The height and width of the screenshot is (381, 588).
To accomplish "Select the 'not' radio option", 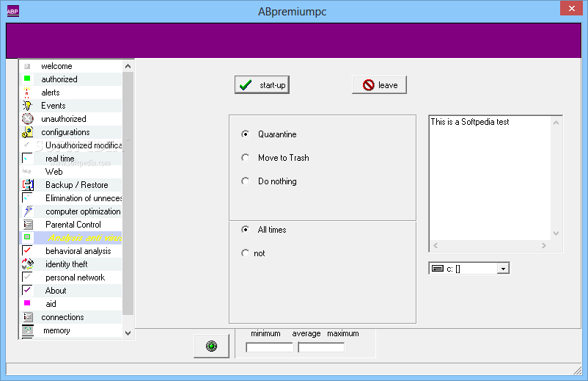I will pos(246,253).
